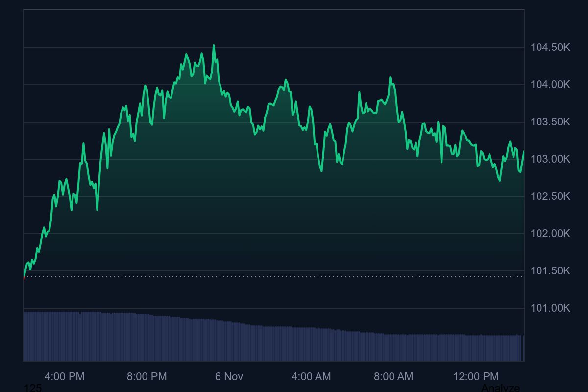Click the 104.50K price axis label
The image size is (588, 392).
point(550,48)
